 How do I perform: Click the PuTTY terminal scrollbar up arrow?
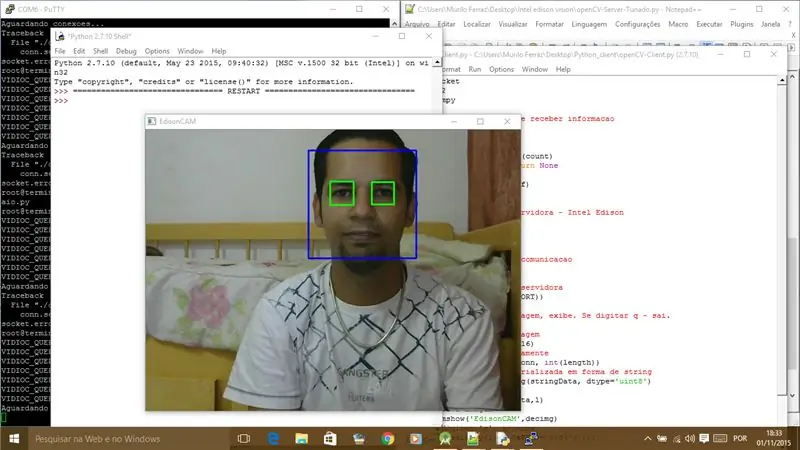click(394, 24)
